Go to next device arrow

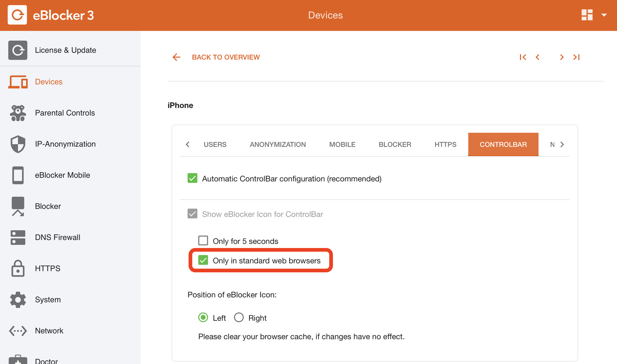[x=562, y=57]
